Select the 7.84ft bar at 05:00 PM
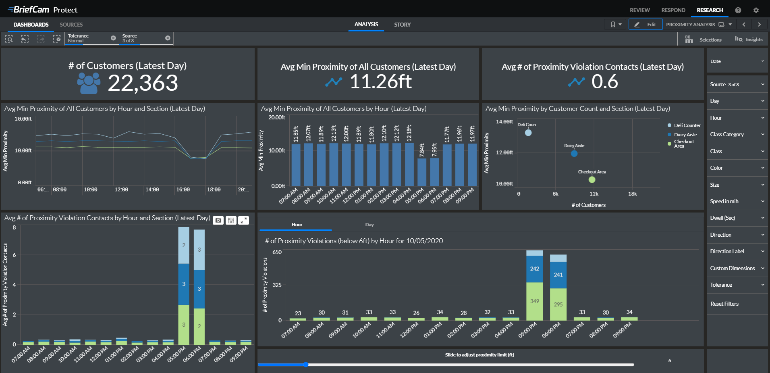 [422, 172]
